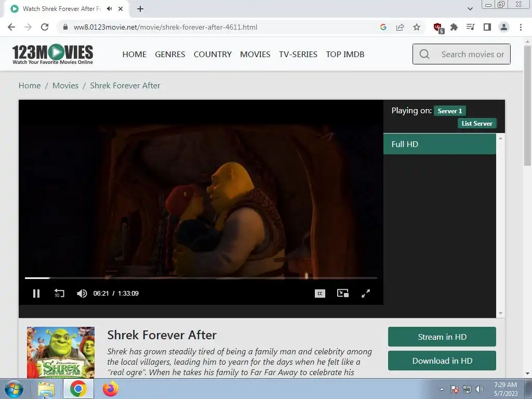The width and height of the screenshot is (532, 399).
Task: Reload the current page
Action: click(45, 27)
